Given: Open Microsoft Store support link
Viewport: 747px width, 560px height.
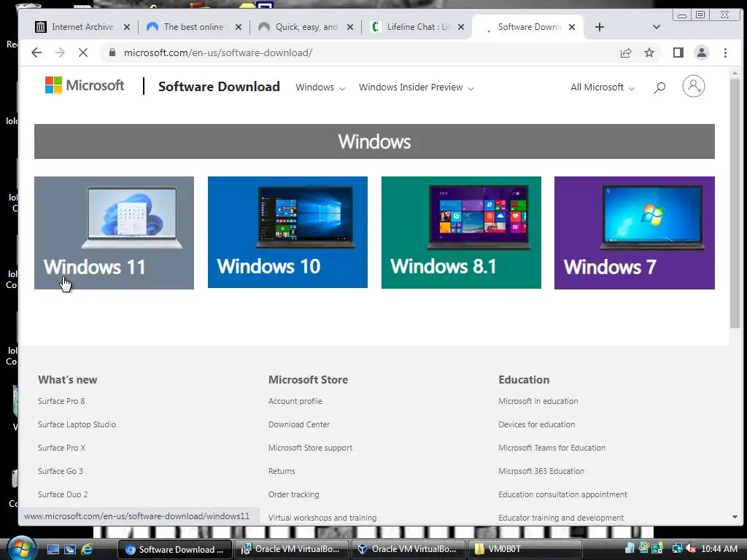Looking at the screenshot, I should (310, 448).
